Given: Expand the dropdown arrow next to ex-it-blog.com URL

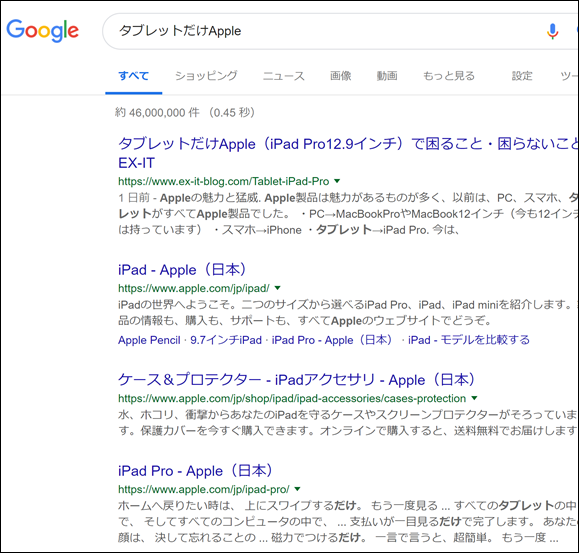Looking at the screenshot, I should tap(337, 181).
